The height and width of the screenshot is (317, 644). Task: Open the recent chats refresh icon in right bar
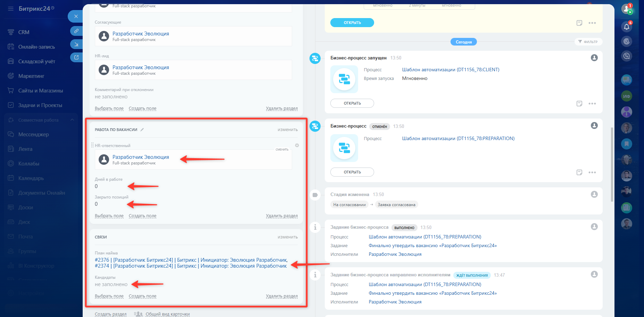coord(627,56)
